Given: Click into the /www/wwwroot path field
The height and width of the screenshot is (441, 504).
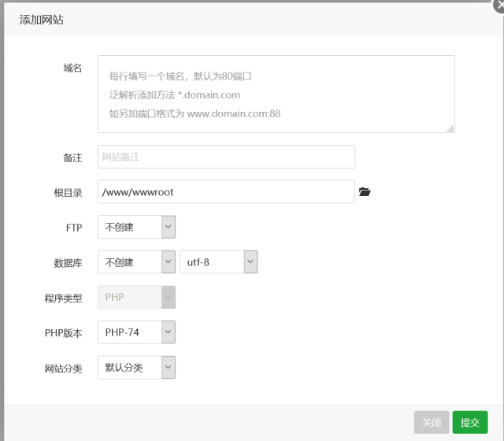Looking at the screenshot, I should [x=226, y=191].
